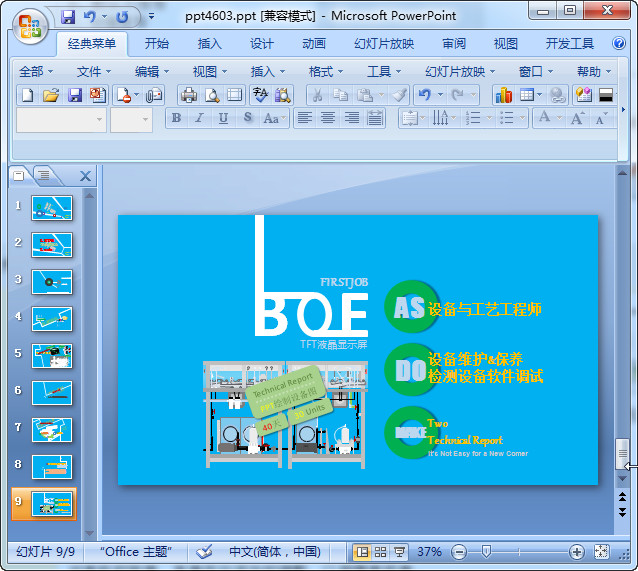Viewport: 638px width, 571px height.
Task: Open the font name combo box
Action: coord(61,120)
